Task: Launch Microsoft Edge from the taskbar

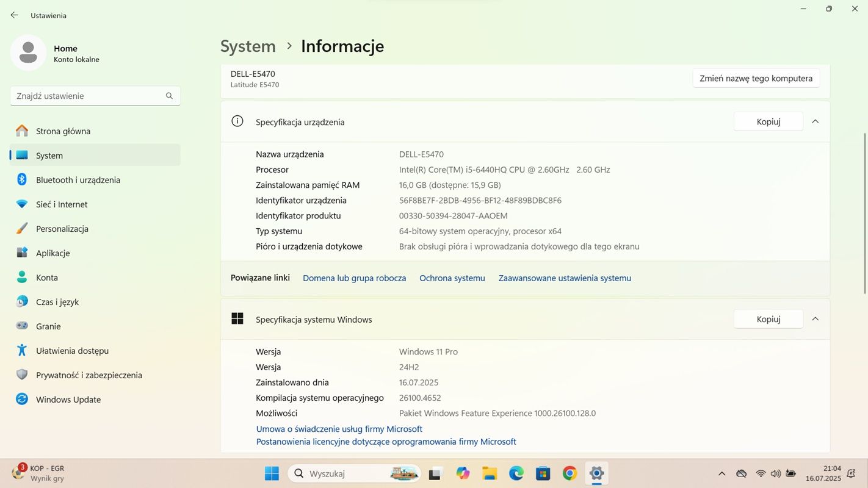Action: point(516,473)
